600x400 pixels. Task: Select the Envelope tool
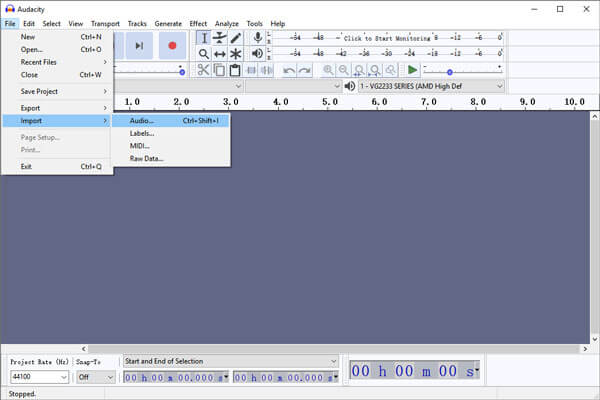tap(220, 38)
